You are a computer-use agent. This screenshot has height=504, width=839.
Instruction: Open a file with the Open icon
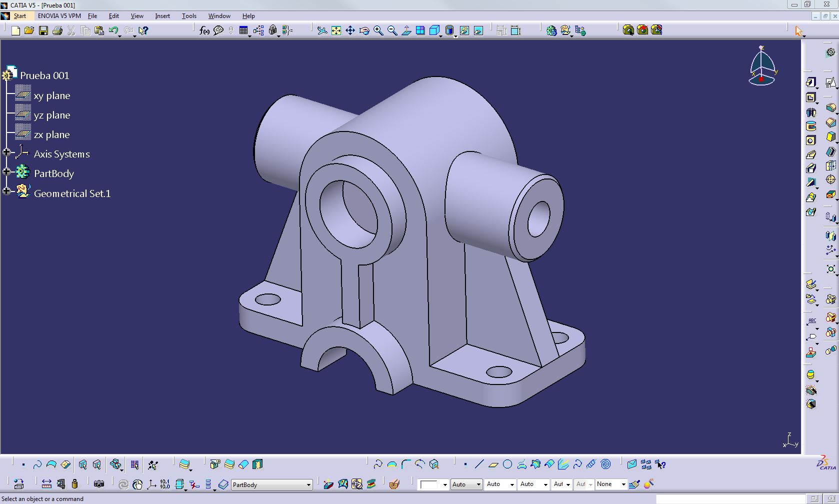pyautogui.click(x=29, y=30)
